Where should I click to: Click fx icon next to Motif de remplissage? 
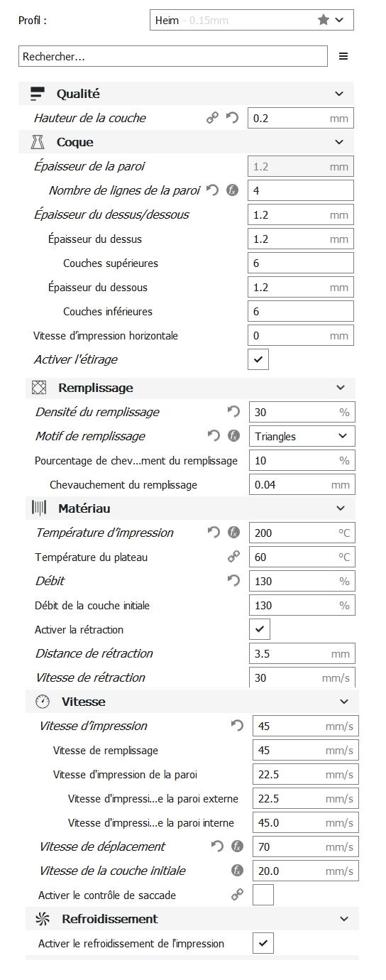tap(233, 436)
